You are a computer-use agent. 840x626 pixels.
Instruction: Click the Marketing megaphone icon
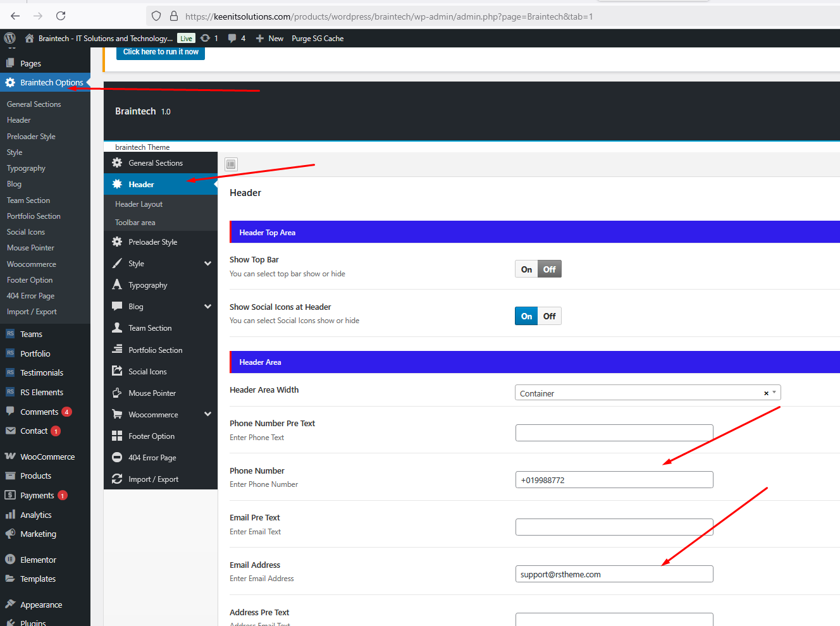coord(10,534)
